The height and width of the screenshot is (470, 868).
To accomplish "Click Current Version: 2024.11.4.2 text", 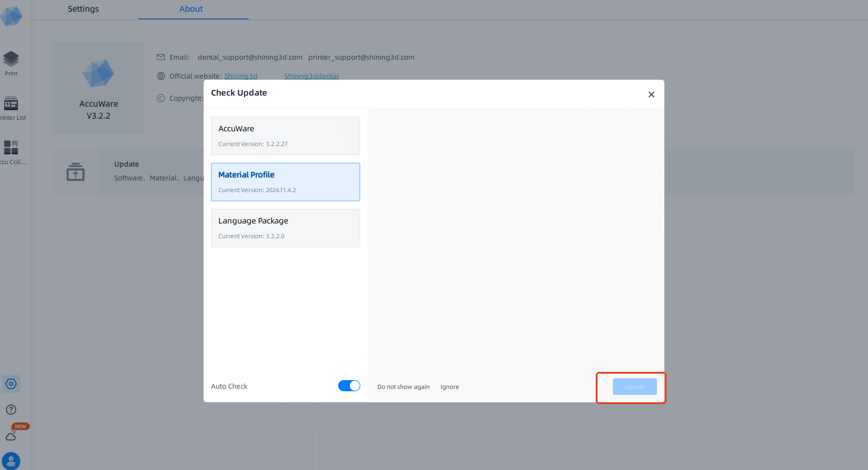I will pyautogui.click(x=257, y=190).
